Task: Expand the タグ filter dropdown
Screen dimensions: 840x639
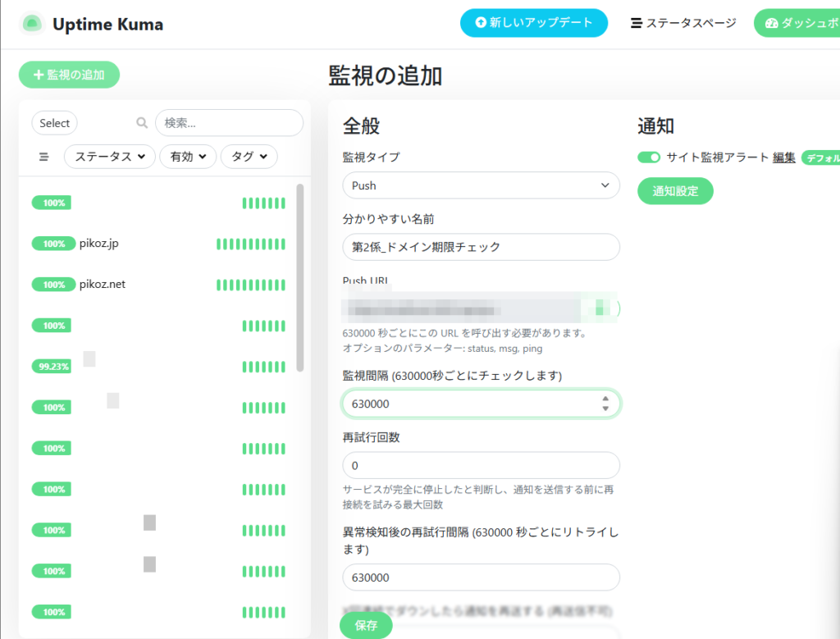Action: pyautogui.click(x=249, y=157)
